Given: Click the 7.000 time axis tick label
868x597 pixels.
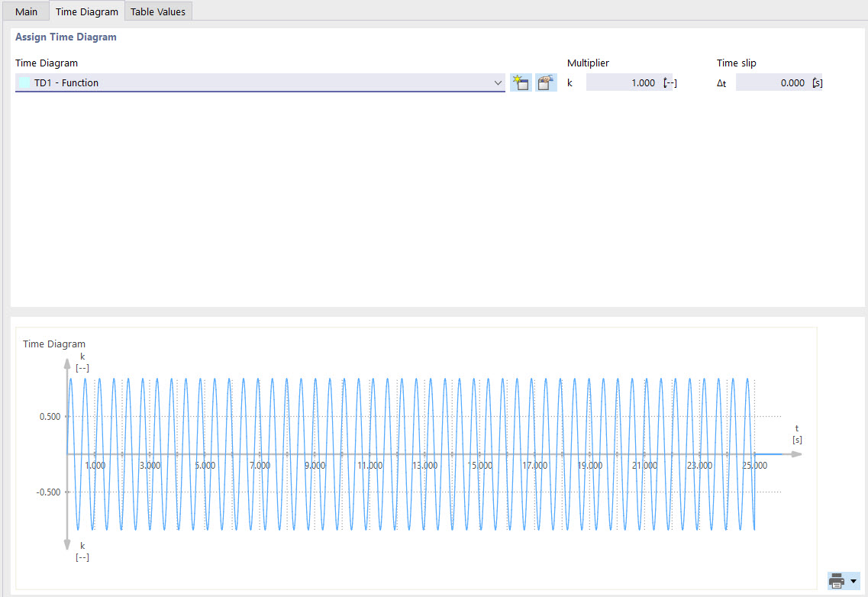Looking at the screenshot, I should [260, 465].
